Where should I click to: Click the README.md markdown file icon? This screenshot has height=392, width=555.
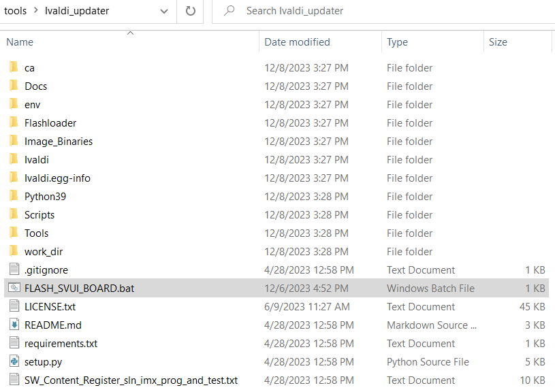coord(14,325)
